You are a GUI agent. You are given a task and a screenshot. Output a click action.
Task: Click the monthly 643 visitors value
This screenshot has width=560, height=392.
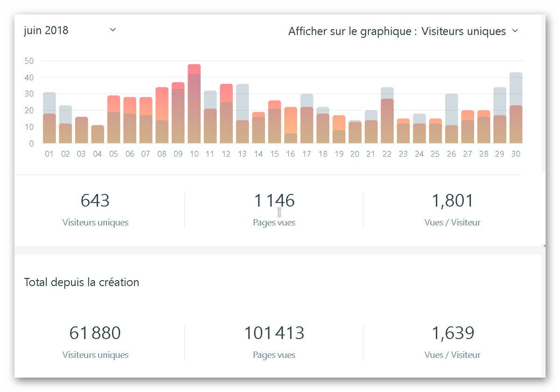pos(95,200)
